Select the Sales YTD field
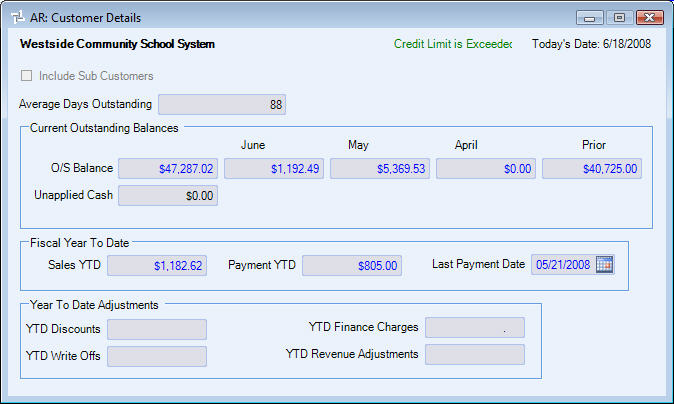The image size is (674, 404). coord(157,265)
